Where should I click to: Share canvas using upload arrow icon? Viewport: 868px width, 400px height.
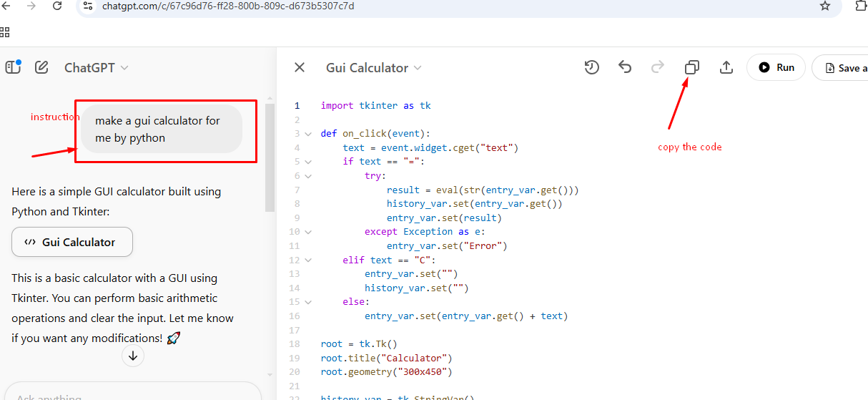(726, 67)
